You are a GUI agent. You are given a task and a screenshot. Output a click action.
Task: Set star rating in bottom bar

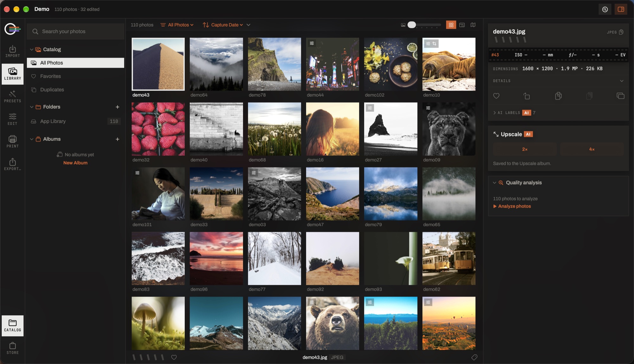148,357
